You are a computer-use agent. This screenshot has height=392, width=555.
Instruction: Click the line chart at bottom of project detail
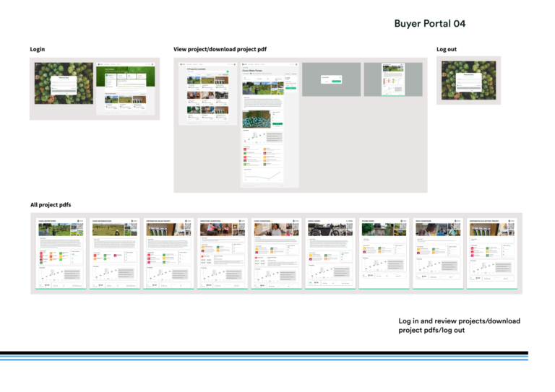coord(264,175)
